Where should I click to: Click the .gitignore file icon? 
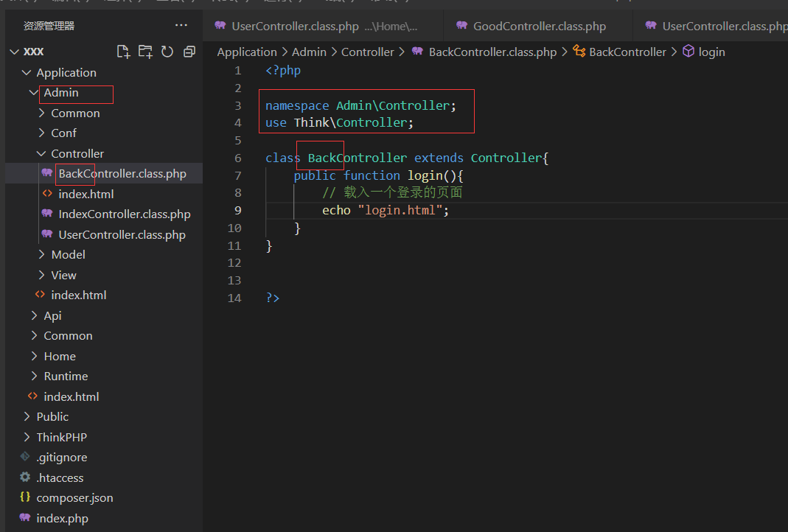(x=25, y=457)
